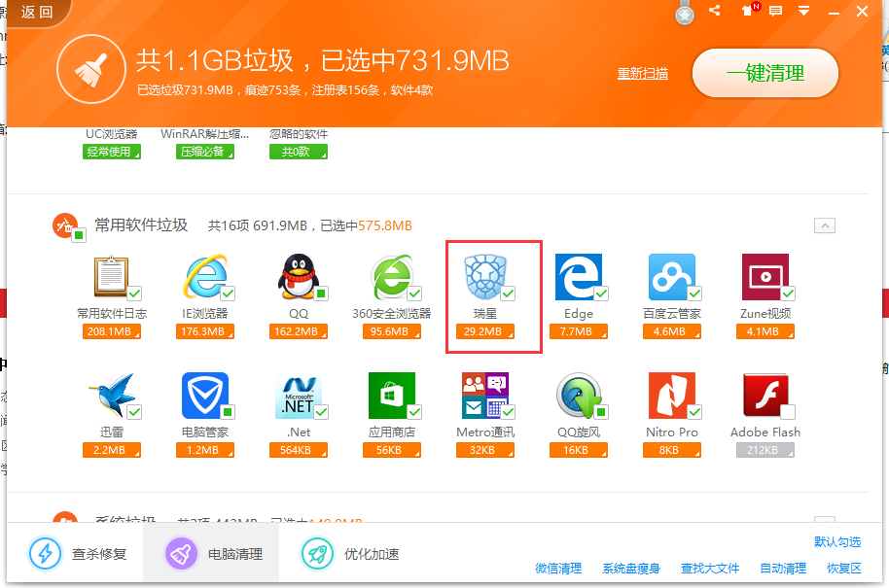This screenshot has height=588, width=889.
Task: Click the 默认勾选 link
Action: 837,542
